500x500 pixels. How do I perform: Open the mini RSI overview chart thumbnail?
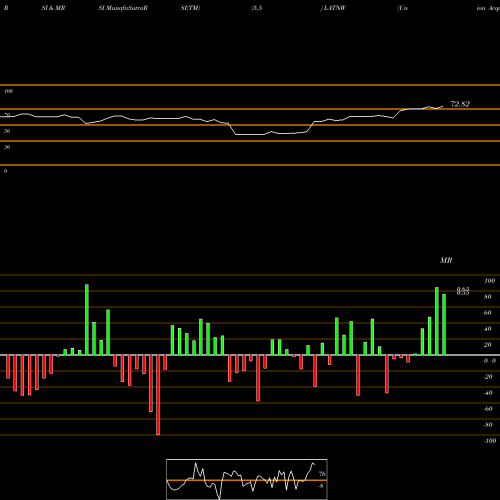(x=247, y=479)
